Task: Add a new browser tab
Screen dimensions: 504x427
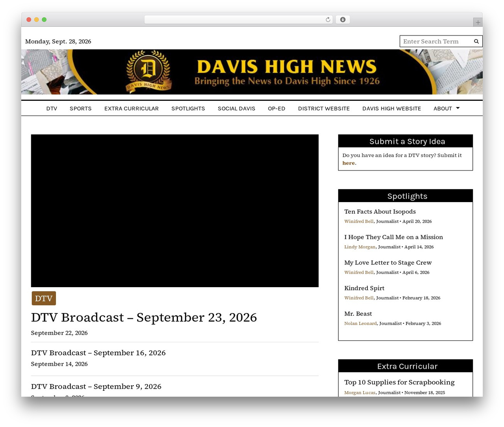Action: (478, 22)
